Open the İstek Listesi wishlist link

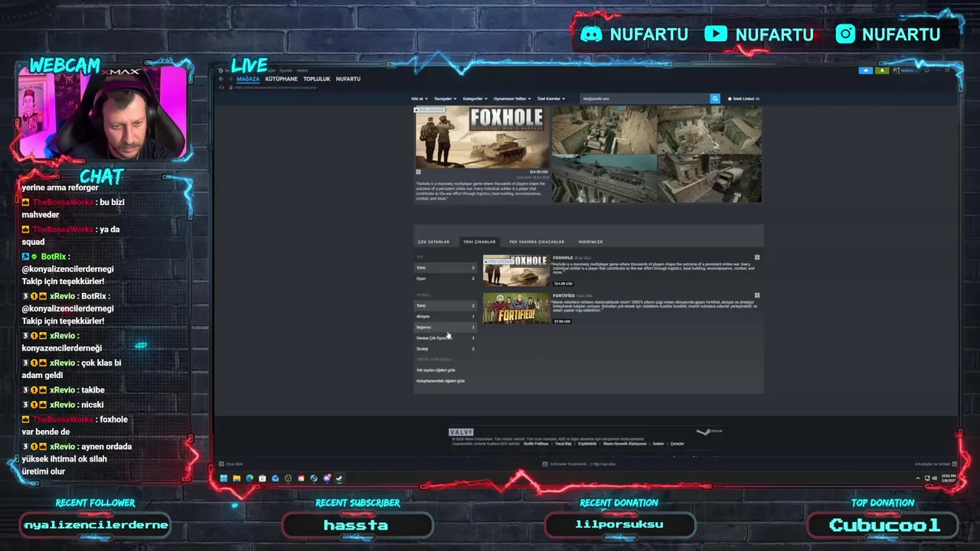click(742, 99)
